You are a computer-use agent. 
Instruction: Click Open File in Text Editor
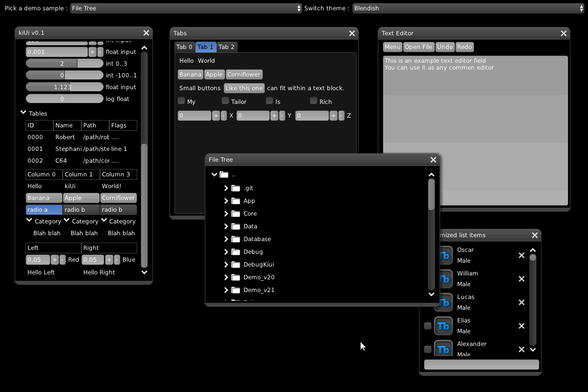pos(419,47)
